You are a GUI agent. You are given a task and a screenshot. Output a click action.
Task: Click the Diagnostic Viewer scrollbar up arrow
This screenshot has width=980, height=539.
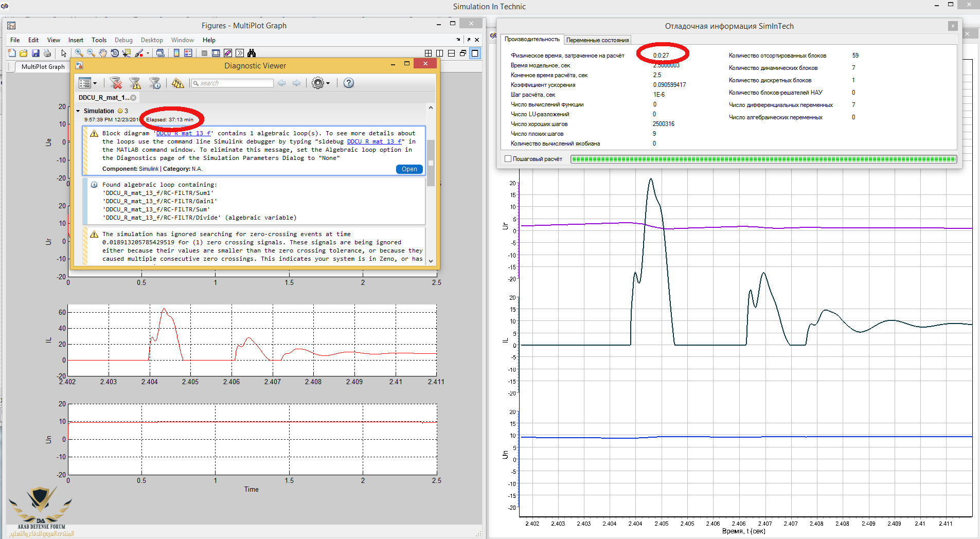coord(431,107)
